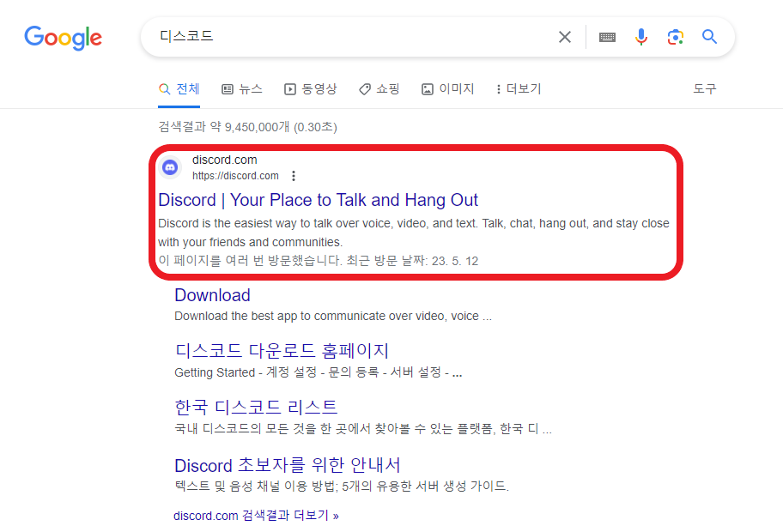
Task: Click discord.com 검색결과 더보기 link
Action: [x=256, y=516]
